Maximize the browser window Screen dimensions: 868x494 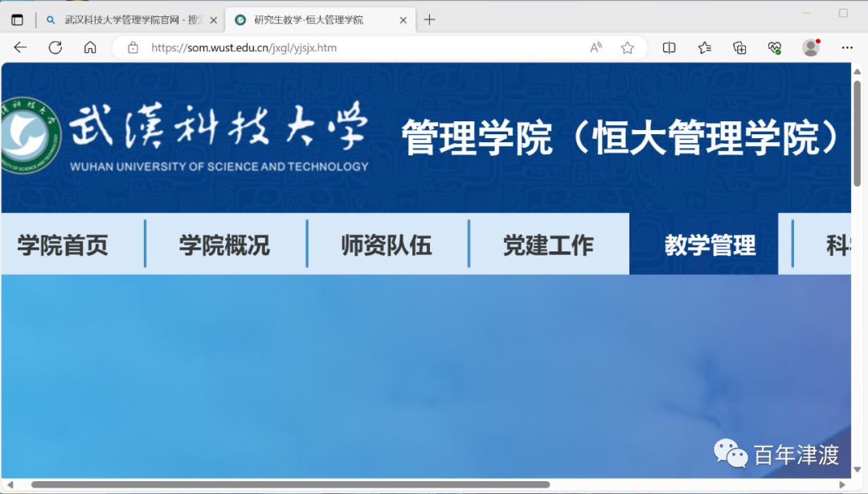click(x=843, y=14)
